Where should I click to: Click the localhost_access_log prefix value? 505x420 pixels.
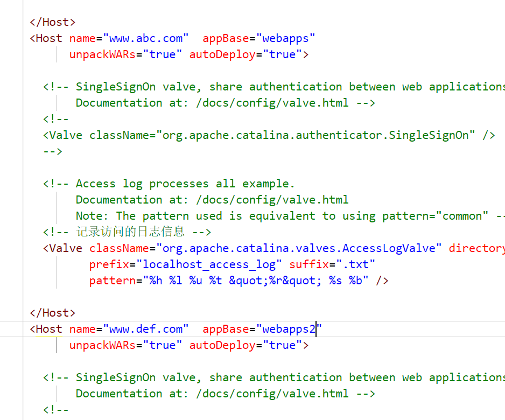[x=213, y=264]
